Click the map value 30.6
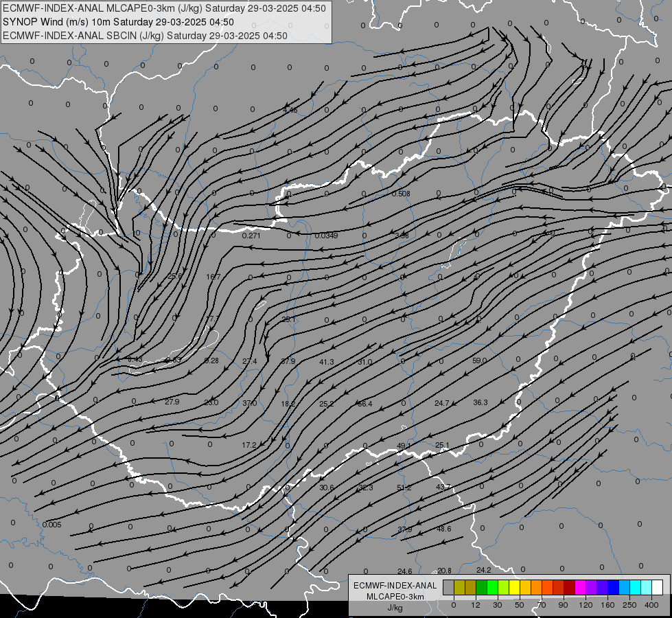This screenshot has height=618, width=672. coord(327,488)
